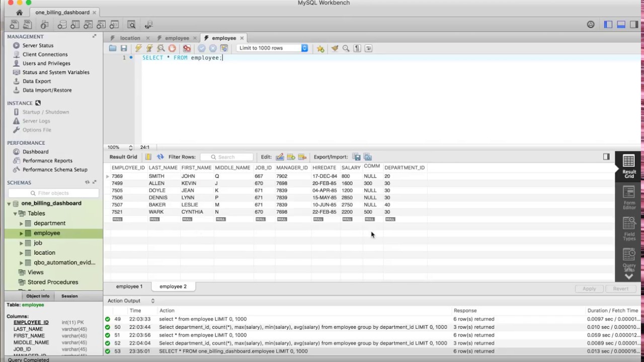The width and height of the screenshot is (644, 362).
Task: Expand the department table node
Action: click(22, 223)
